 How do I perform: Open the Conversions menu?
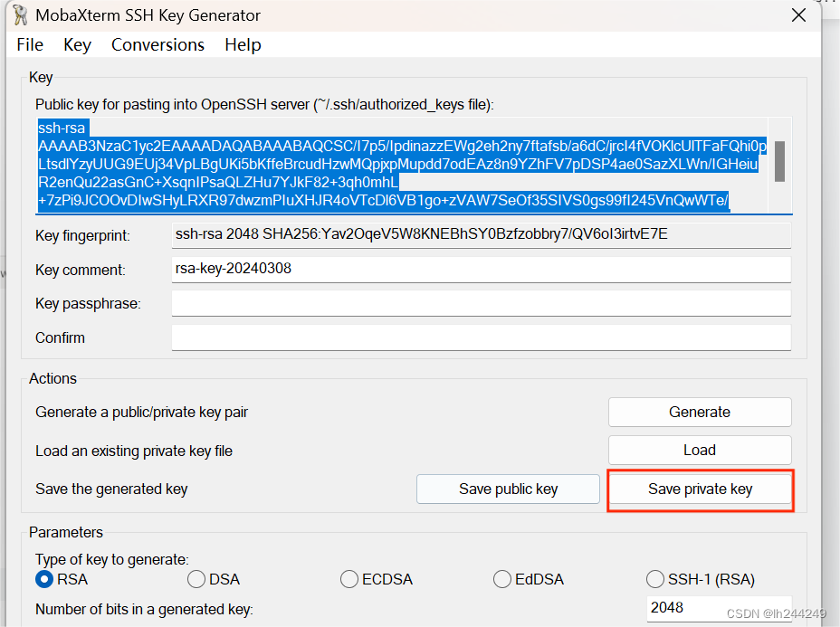click(157, 44)
